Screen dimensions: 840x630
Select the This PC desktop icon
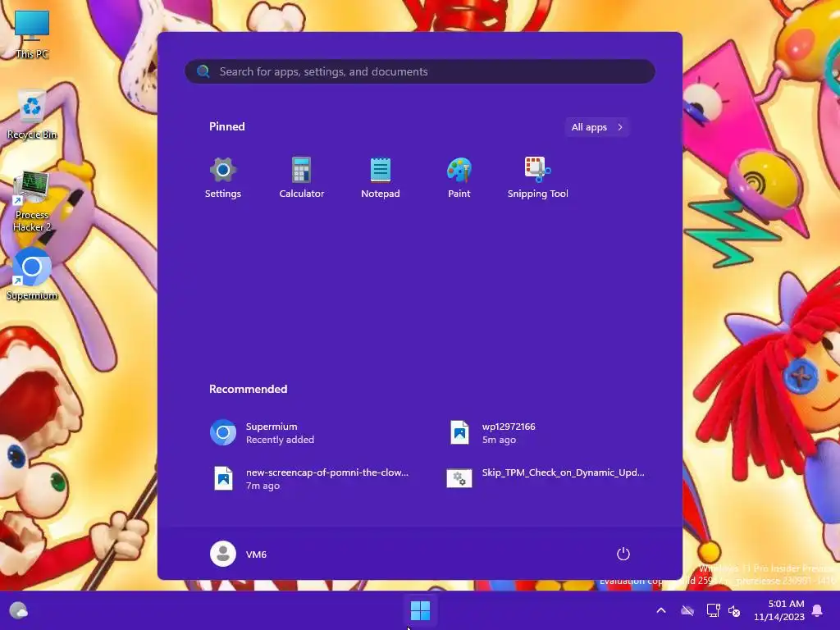coord(32,34)
